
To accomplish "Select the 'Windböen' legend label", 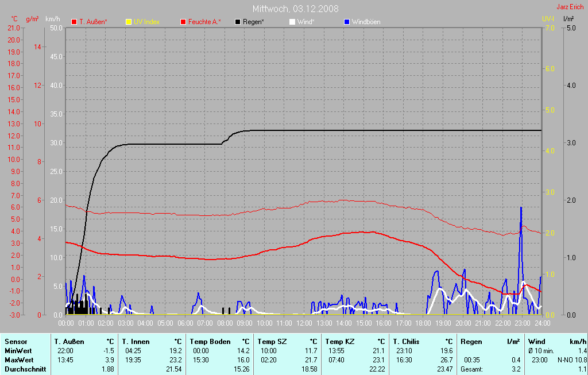I will click(366, 22).
